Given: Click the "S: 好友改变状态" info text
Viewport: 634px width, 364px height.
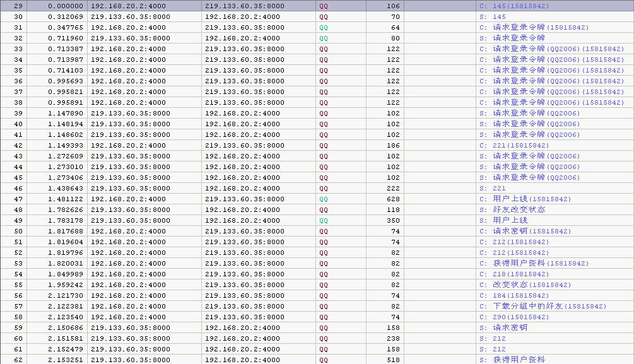Looking at the screenshot, I should click(x=512, y=210).
